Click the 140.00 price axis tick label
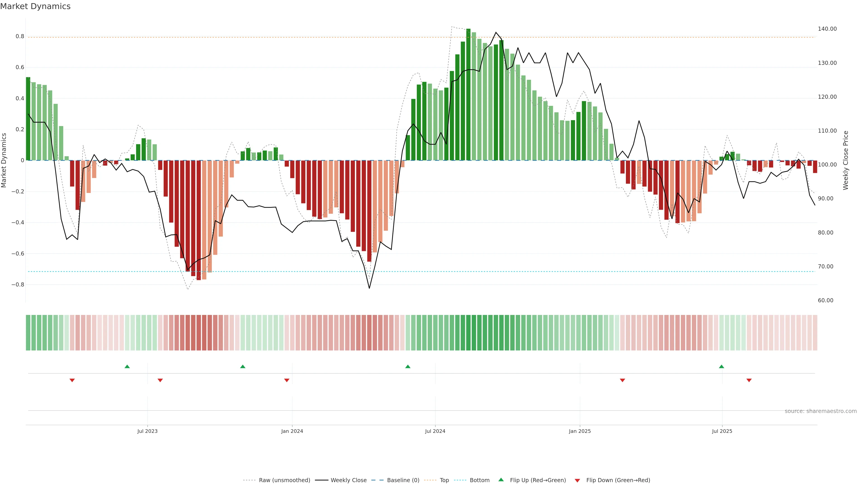 click(827, 29)
